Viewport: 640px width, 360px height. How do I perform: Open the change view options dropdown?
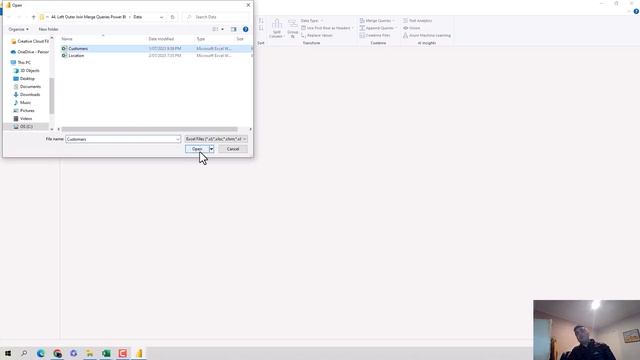pyautogui.click(x=222, y=29)
